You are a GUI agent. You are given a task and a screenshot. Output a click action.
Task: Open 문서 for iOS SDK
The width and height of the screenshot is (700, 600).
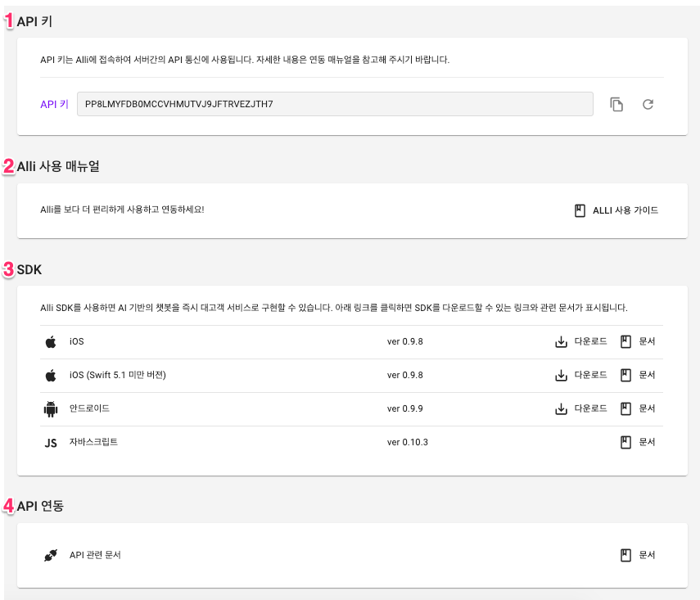coord(638,341)
